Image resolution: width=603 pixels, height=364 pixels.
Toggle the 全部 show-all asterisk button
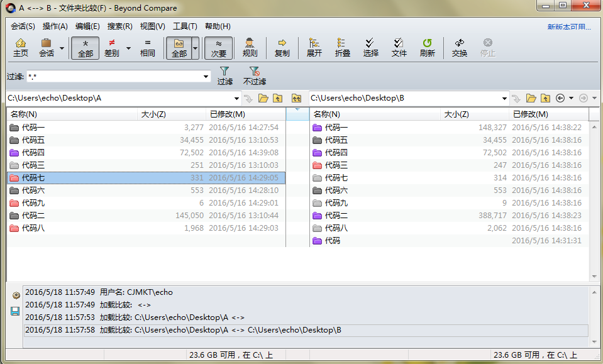[x=86, y=48]
